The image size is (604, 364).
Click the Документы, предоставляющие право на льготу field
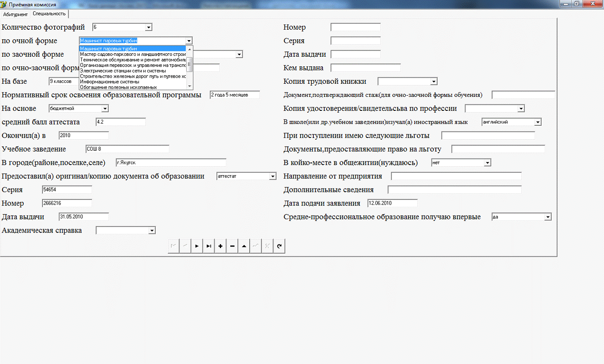click(498, 149)
